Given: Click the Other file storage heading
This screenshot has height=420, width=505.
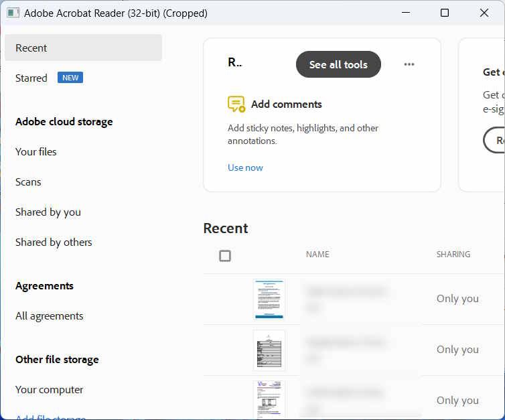Looking at the screenshot, I should (x=57, y=360).
